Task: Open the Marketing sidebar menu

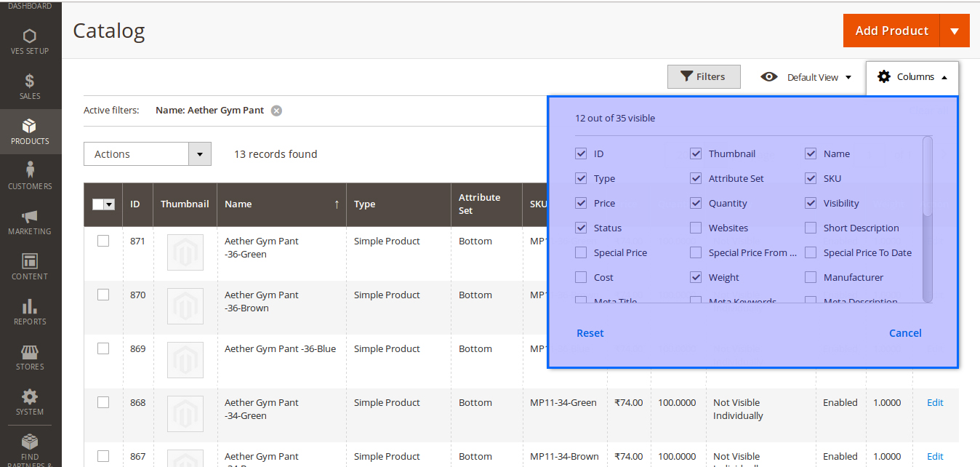Action: coord(30,222)
